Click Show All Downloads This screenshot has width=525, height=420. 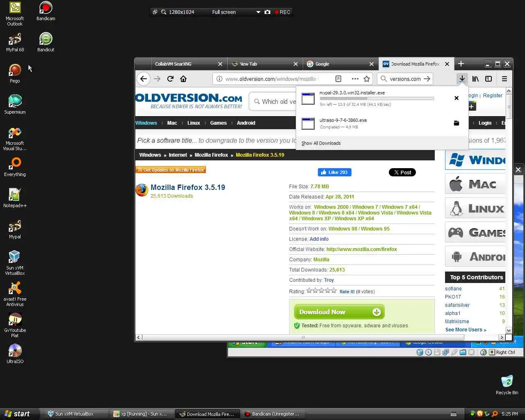(321, 143)
